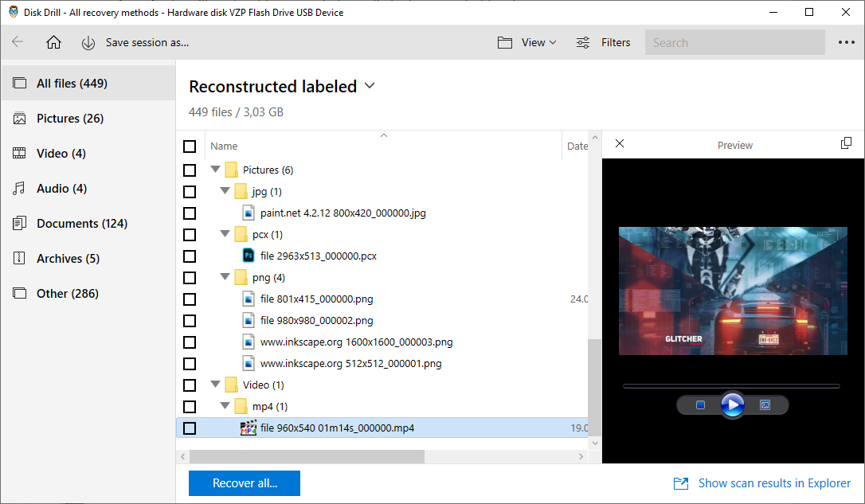This screenshot has height=504, width=865.
Task: Click the horizontal scrollbar thumb
Action: (307, 456)
